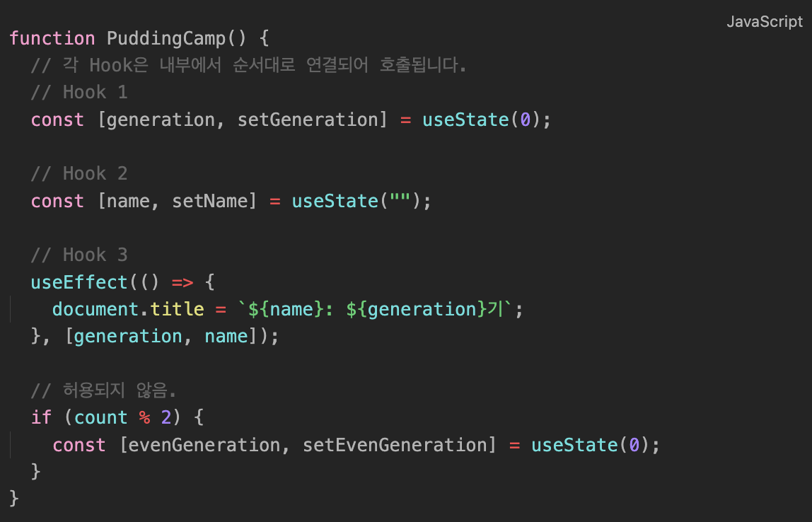Click the dependency array [generation, name]
Screen dimensions: 812x522
coord(161,336)
